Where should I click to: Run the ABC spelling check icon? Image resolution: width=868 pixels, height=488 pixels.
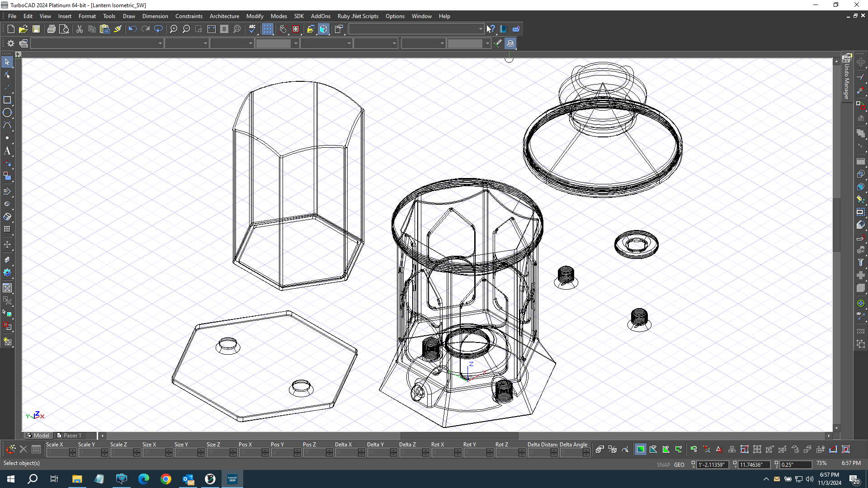tap(252, 29)
